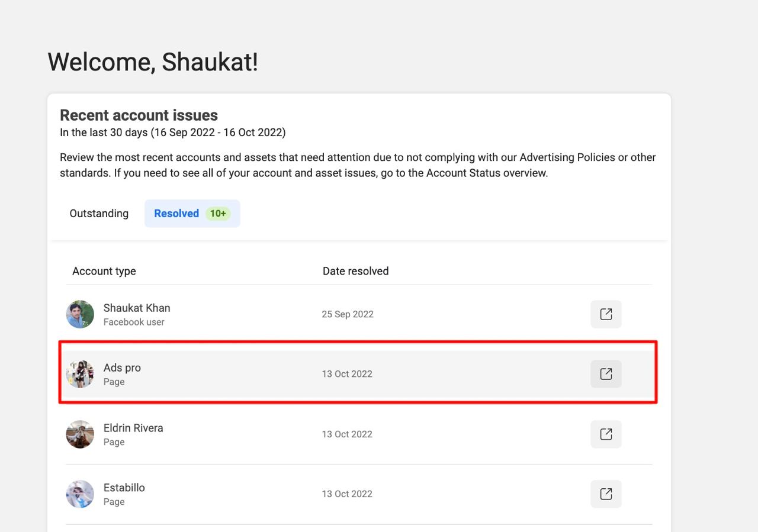This screenshot has width=758, height=532.
Task: Click Shaukat Khan profile picture
Action: coord(80,314)
